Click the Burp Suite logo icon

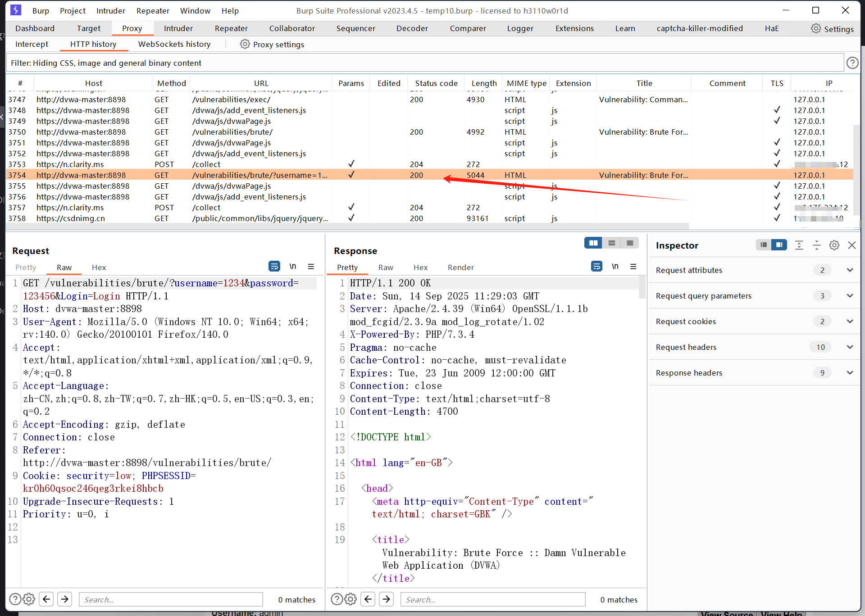pyautogui.click(x=16, y=10)
